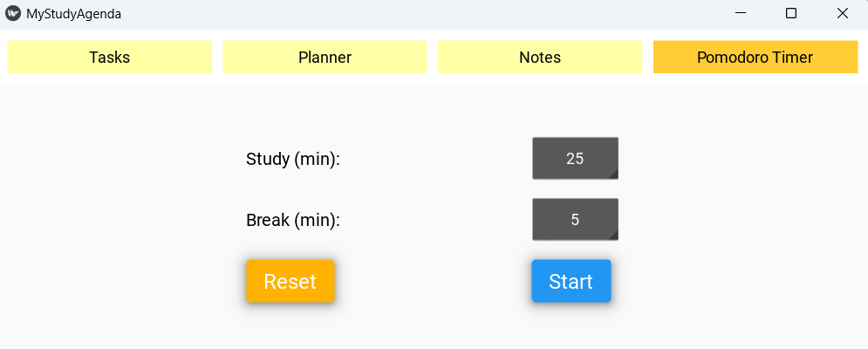Close the MyStudyAgenda window
The image size is (868, 349).
click(x=843, y=13)
